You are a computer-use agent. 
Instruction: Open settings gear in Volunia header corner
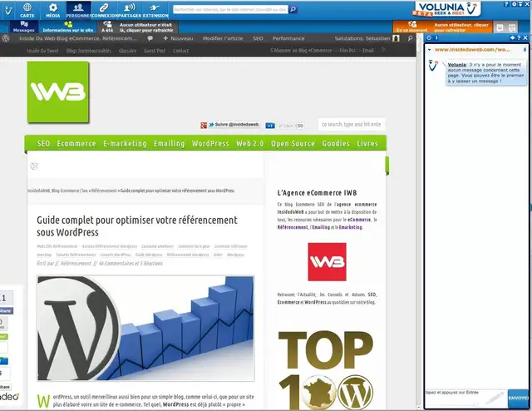(514, 3)
